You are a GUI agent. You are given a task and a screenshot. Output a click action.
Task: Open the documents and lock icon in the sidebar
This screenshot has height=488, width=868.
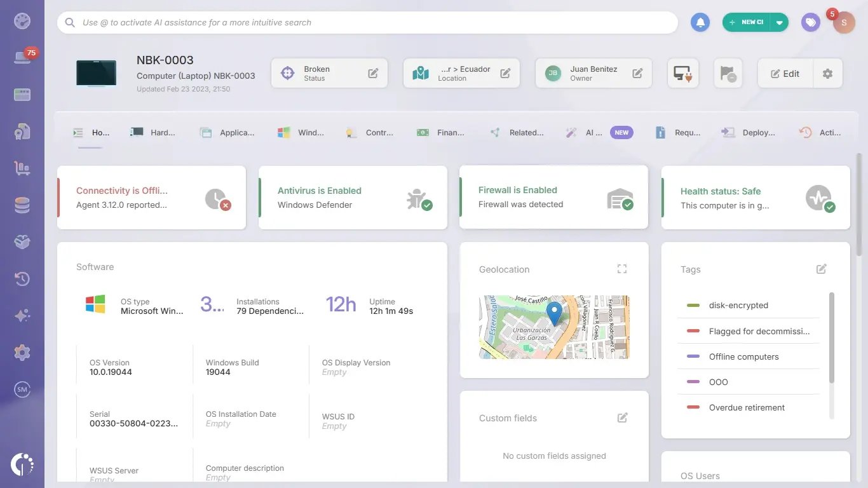[x=22, y=132]
